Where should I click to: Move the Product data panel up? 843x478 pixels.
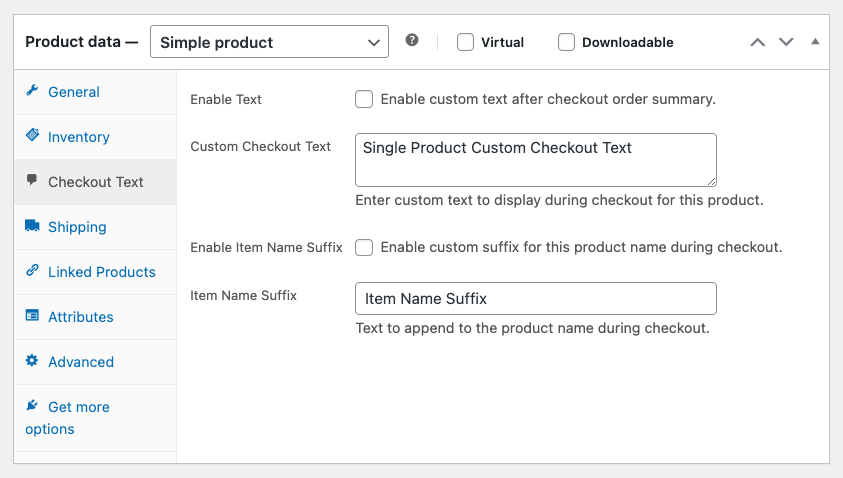[x=757, y=42]
